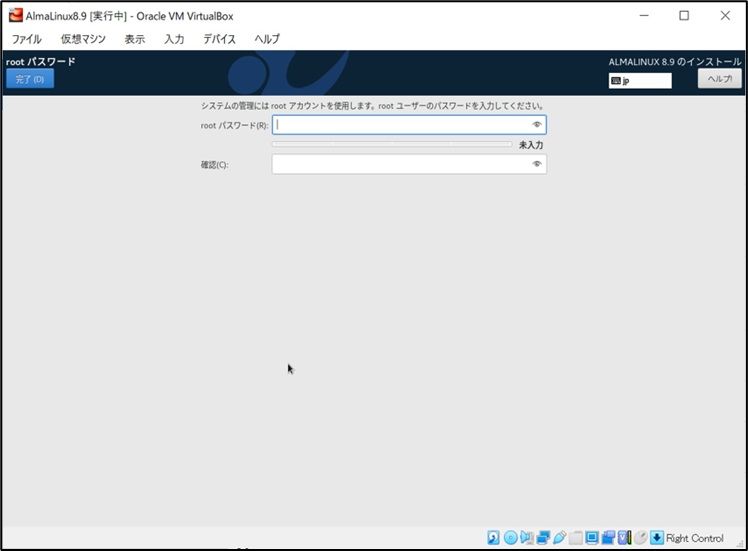Click the password strength bar
The width and height of the screenshot is (748, 551).
click(x=392, y=144)
